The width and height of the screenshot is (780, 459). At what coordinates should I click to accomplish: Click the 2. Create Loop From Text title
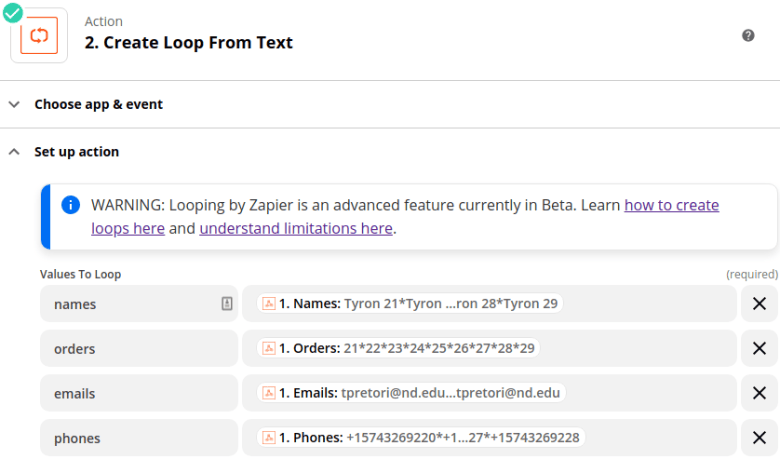(189, 43)
